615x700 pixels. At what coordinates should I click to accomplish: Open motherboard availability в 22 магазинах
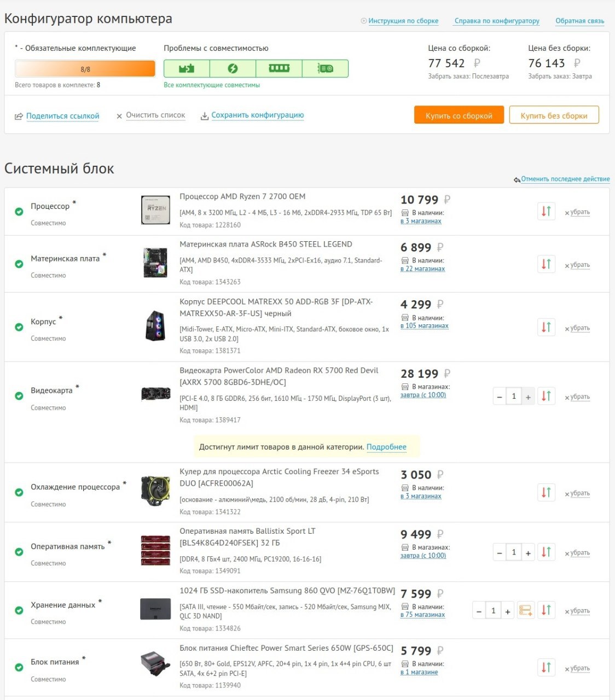coord(422,269)
